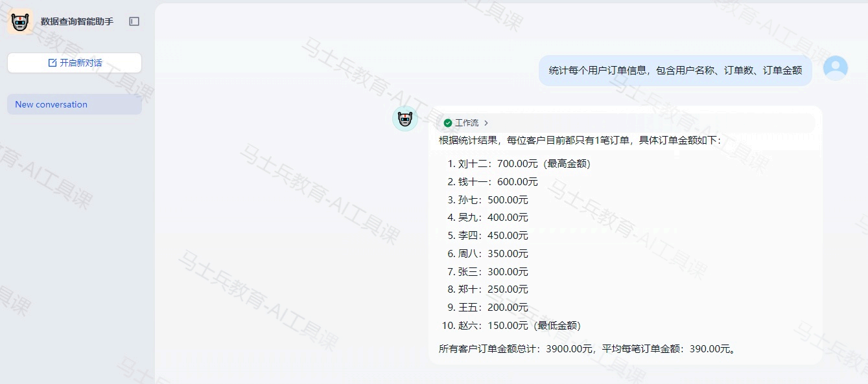868x384 pixels.
Task: Click the row 张三：300.00元
Action: (x=488, y=272)
